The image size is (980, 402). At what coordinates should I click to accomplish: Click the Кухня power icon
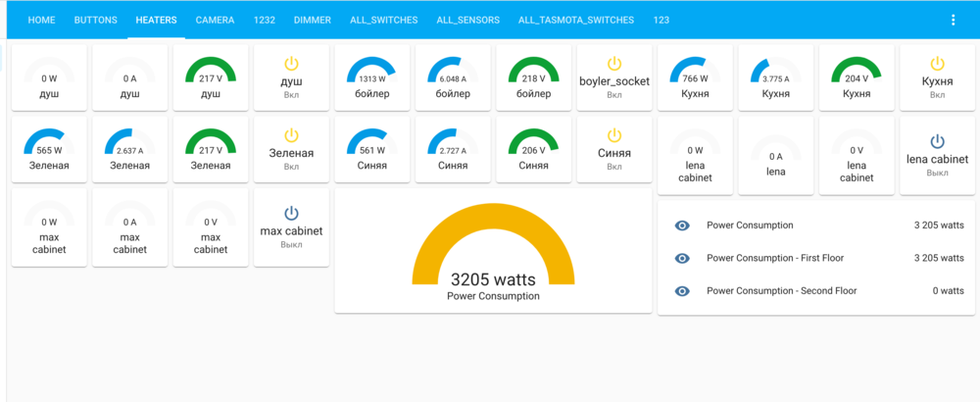coord(937,64)
